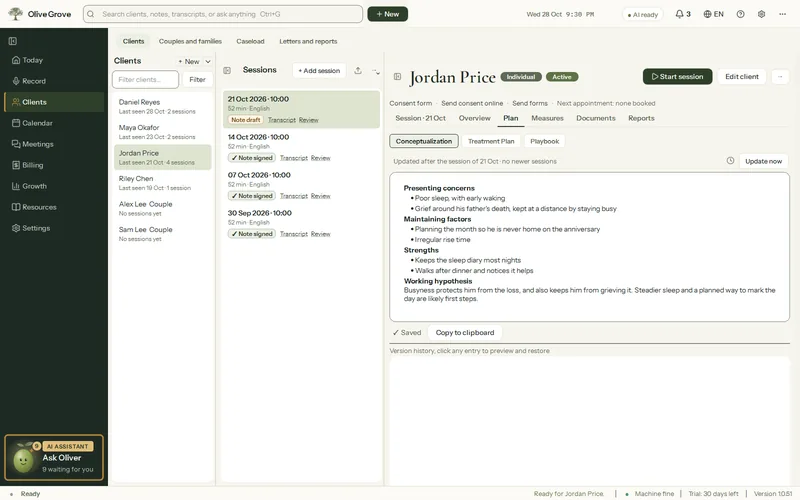800x500 pixels.
Task: Click the search magnifier icon
Action: 91,14
